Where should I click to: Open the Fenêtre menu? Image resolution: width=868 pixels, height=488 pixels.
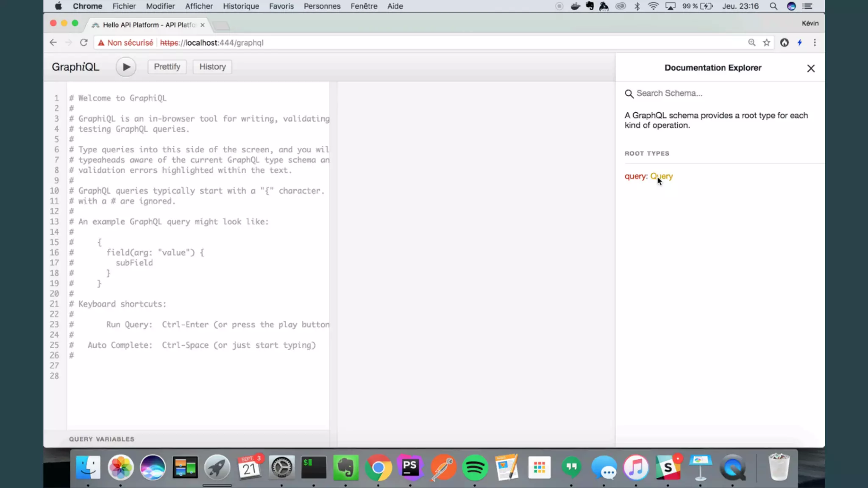click(x=364, y=6)
